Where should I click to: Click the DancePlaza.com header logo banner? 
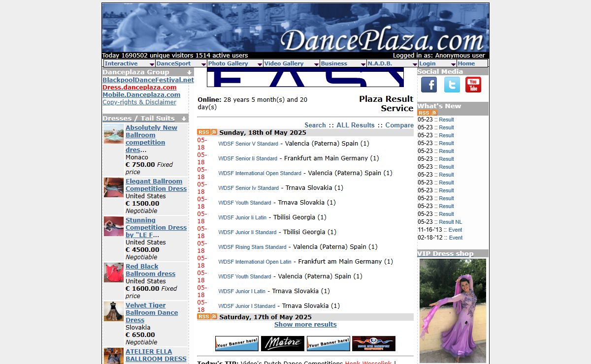pos(295,28)
